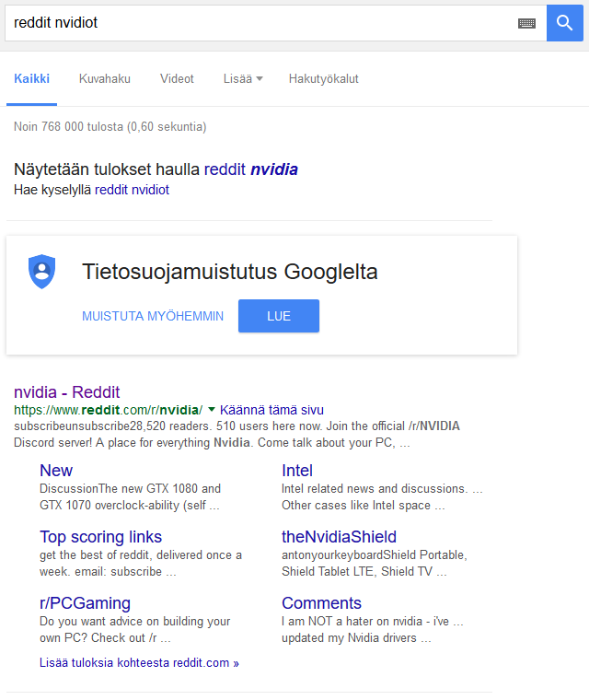Open the on-screen keyboard icon
The width and height of the screenshot is (589, 700).
click(526, 23)
